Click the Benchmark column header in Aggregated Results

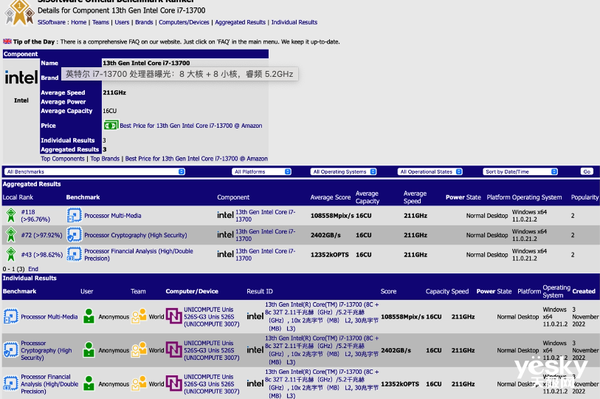(x=83, y=197)
